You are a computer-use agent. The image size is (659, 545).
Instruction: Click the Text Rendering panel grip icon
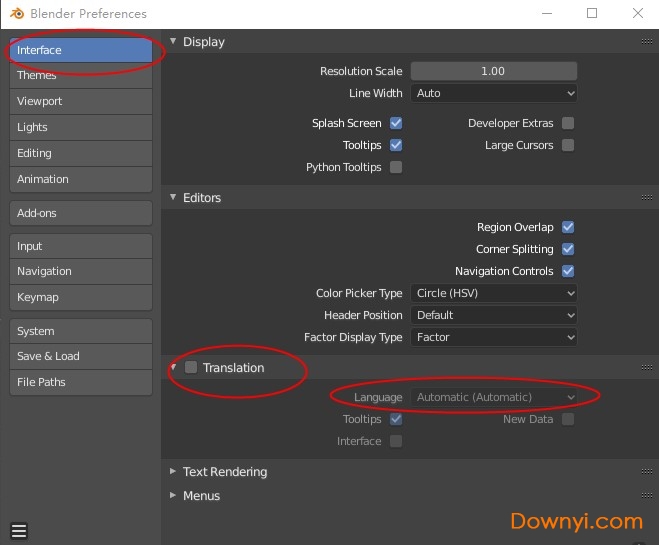point(646,472)
